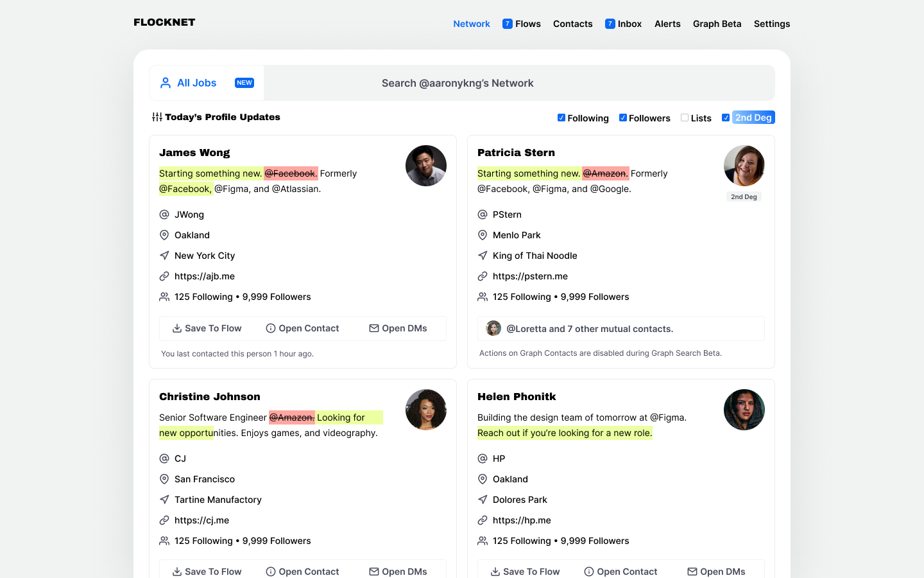Check the Lists checkbox
The width and height of the screenshot is (924, 578).
pos(685,118)
